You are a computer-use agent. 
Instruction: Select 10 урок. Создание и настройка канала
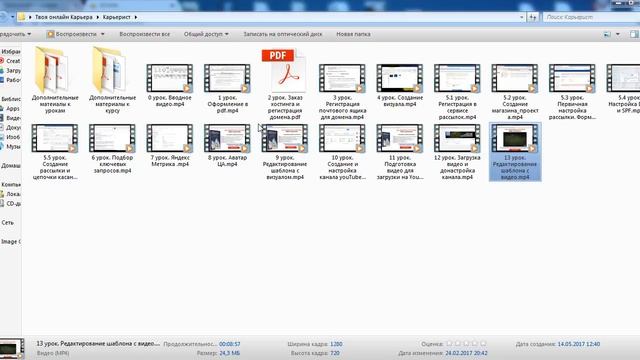coord(342,152)
